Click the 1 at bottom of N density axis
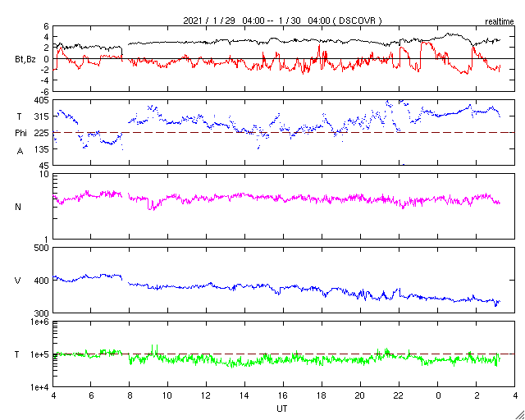The image size is (525, 420). point(47,240)
